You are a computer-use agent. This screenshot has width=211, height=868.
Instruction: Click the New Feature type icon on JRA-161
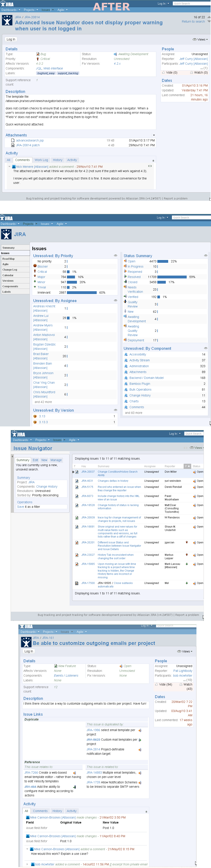click(56, 666)
